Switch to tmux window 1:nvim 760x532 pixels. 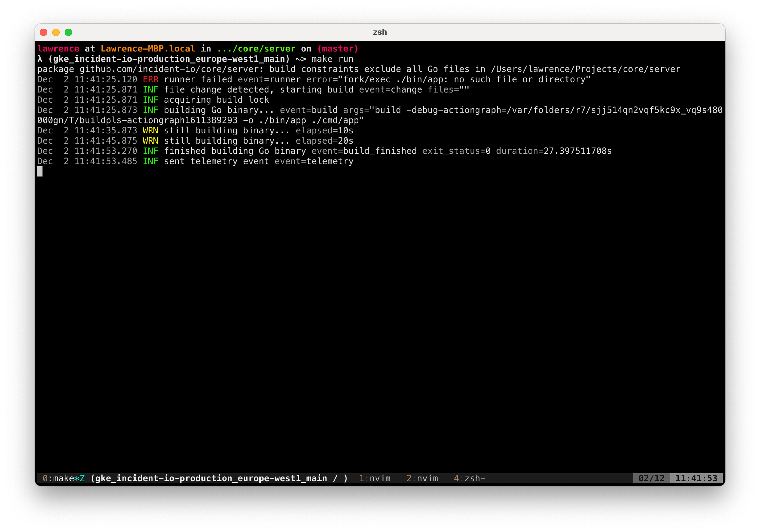(375, 478)
